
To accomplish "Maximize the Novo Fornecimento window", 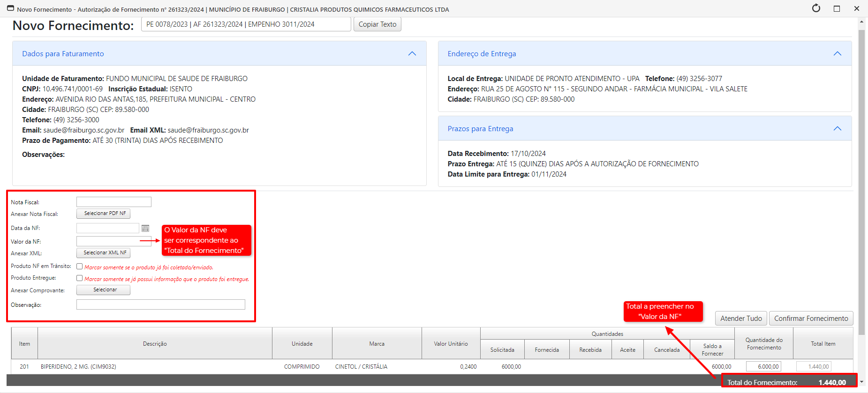I will (x=837, y=8).
